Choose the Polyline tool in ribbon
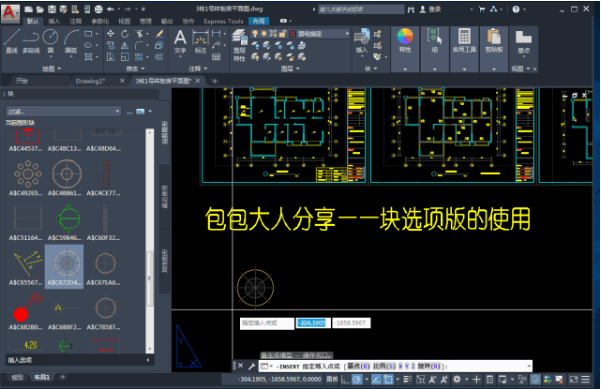This screenshot has width=601, height=389. pos(31,41)
